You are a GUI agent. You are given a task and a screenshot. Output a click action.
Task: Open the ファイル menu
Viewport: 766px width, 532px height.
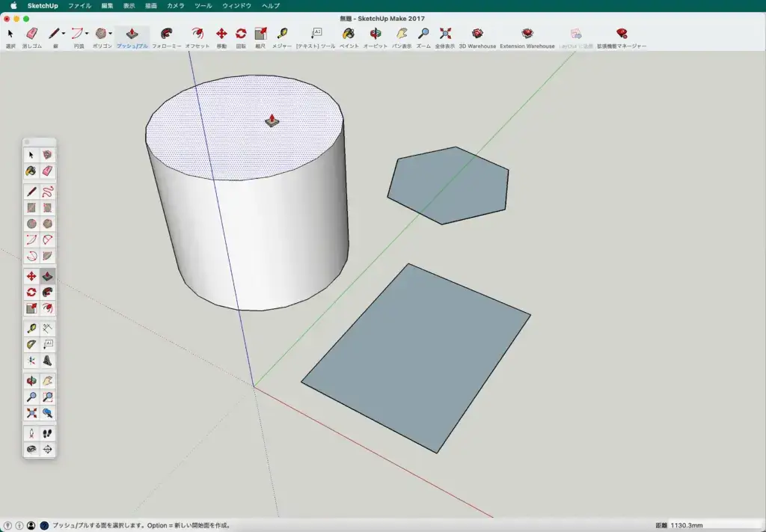[79, 6]
